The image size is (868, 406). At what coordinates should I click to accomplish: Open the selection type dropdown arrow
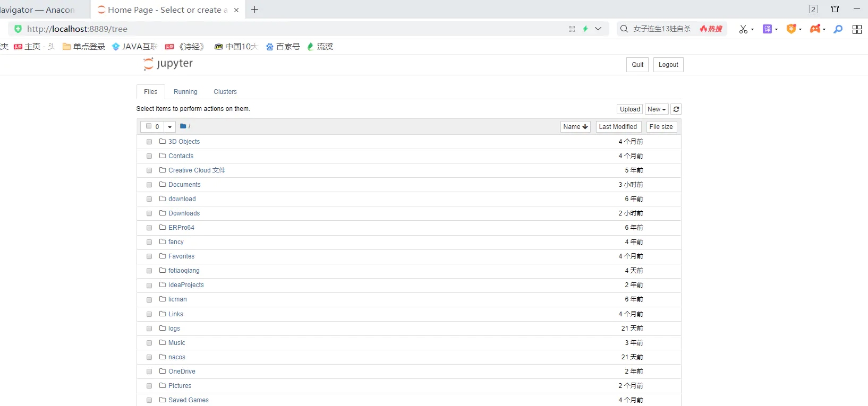coord(169,127)
